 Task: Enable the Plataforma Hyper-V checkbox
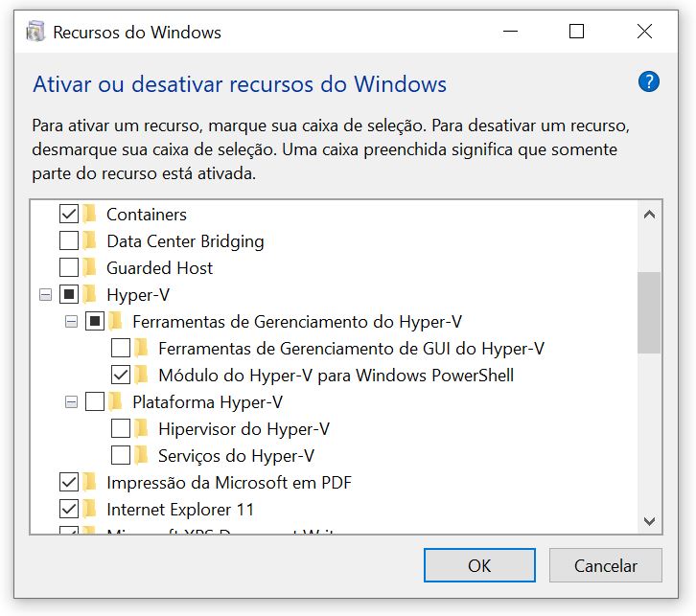tap(95, 401)
